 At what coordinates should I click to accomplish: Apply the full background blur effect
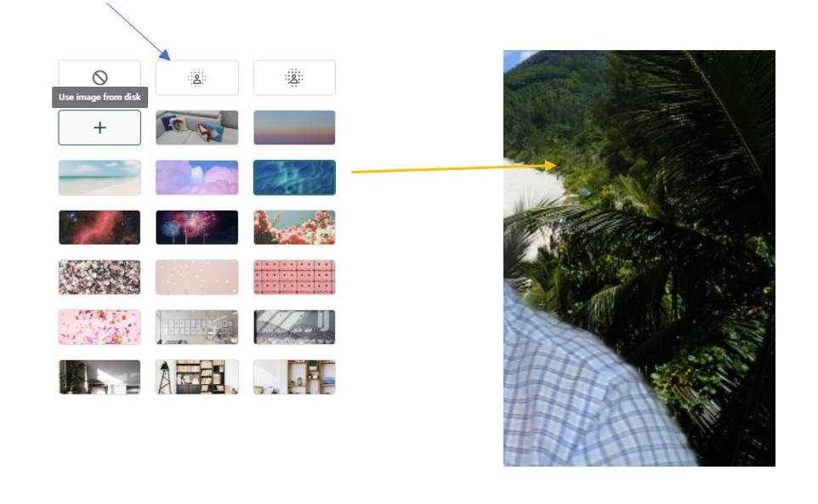pos(294,77)
